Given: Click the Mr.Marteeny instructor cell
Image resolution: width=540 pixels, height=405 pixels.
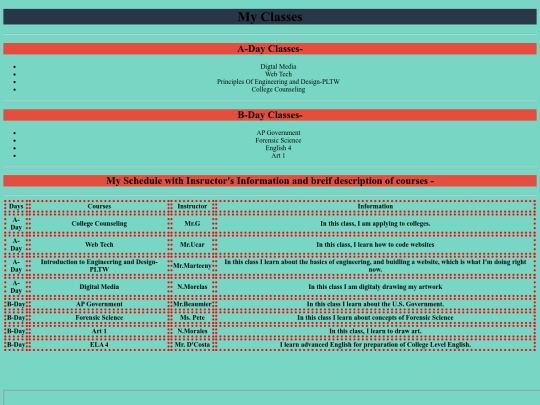Looking at the screenshot, I should point(192,266).
